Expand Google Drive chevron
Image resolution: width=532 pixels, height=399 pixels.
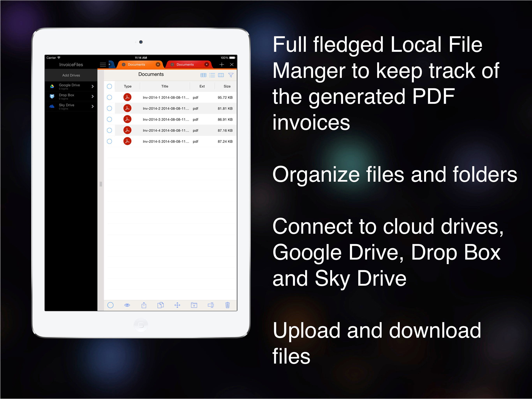tap(93, 86)
